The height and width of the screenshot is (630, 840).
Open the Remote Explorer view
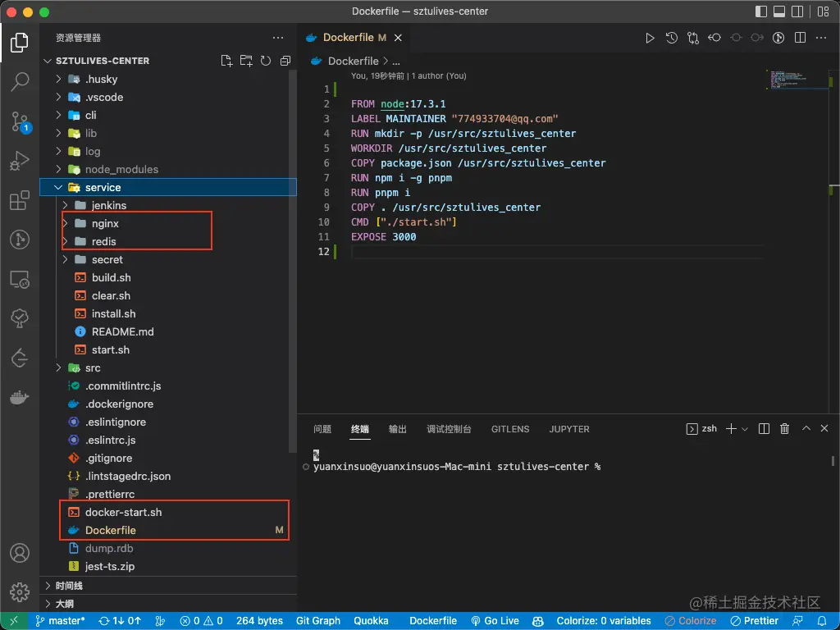point(20,280)
